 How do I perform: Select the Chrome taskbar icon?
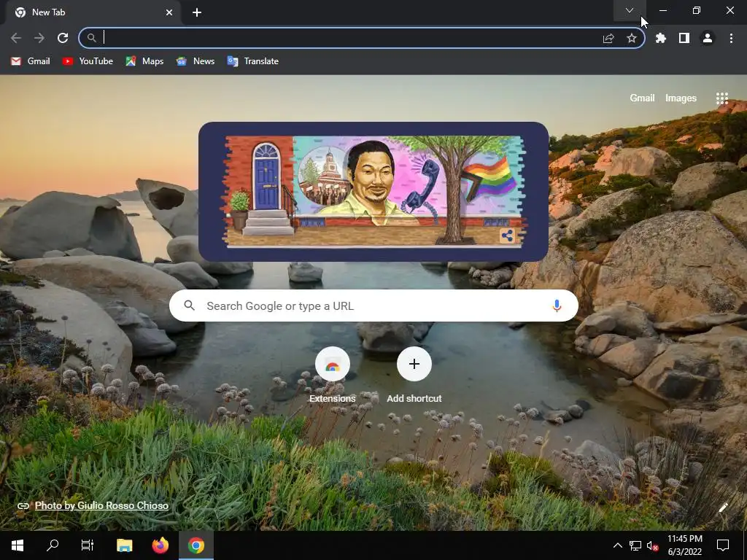pos(196,545)
